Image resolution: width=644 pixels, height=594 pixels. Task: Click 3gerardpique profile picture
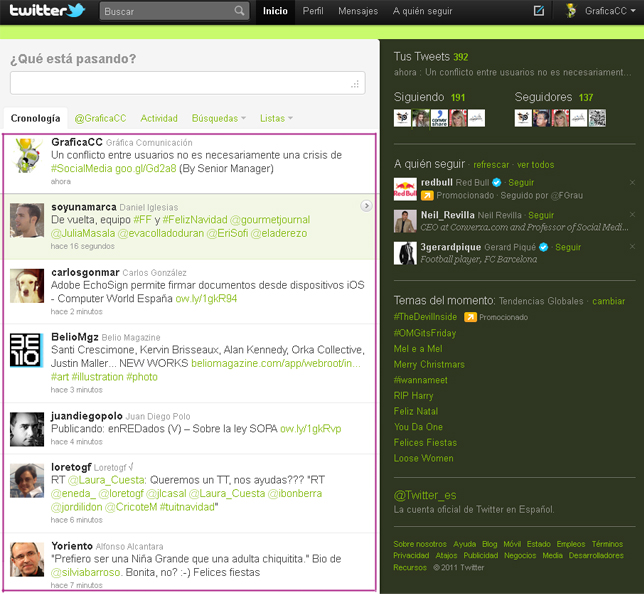[405, 253]
